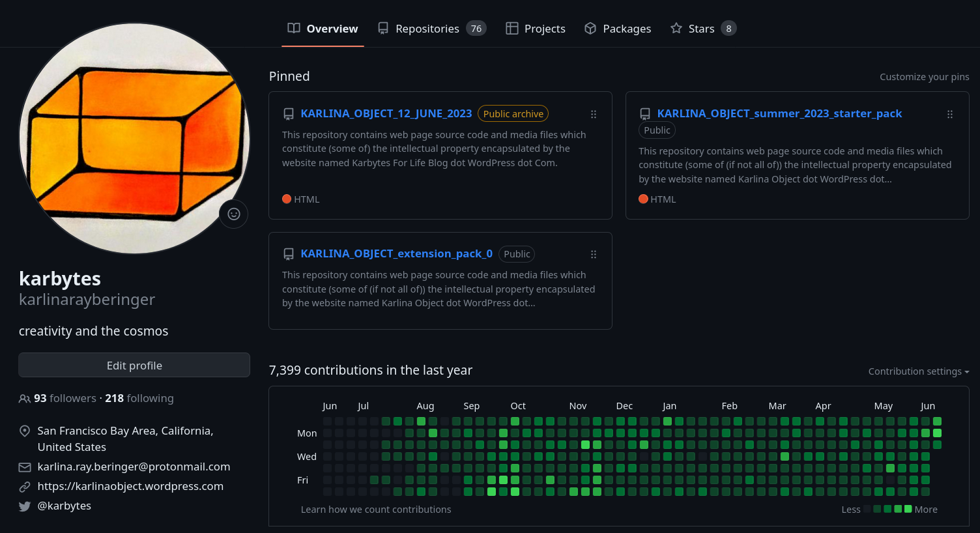
Task: Open the Stars tab
Action: (x=703, y=29)
